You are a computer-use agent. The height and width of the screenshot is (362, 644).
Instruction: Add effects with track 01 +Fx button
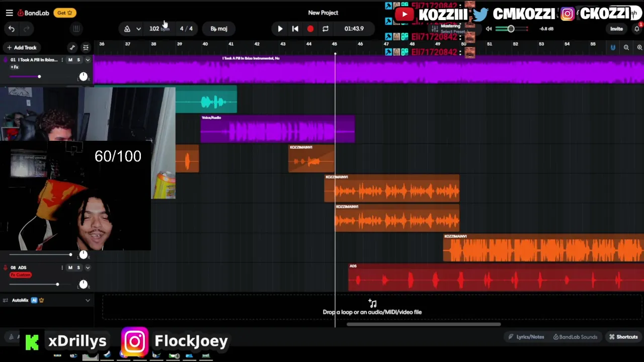pos(15,67)
